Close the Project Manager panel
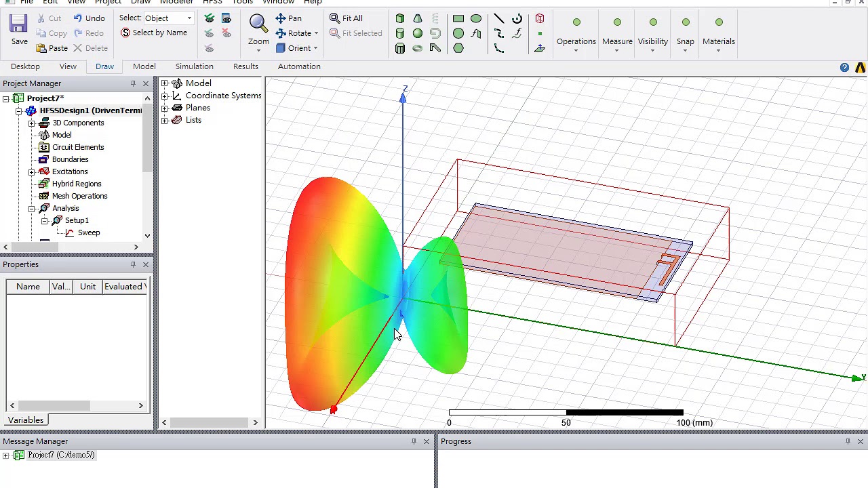 [145, 83]
